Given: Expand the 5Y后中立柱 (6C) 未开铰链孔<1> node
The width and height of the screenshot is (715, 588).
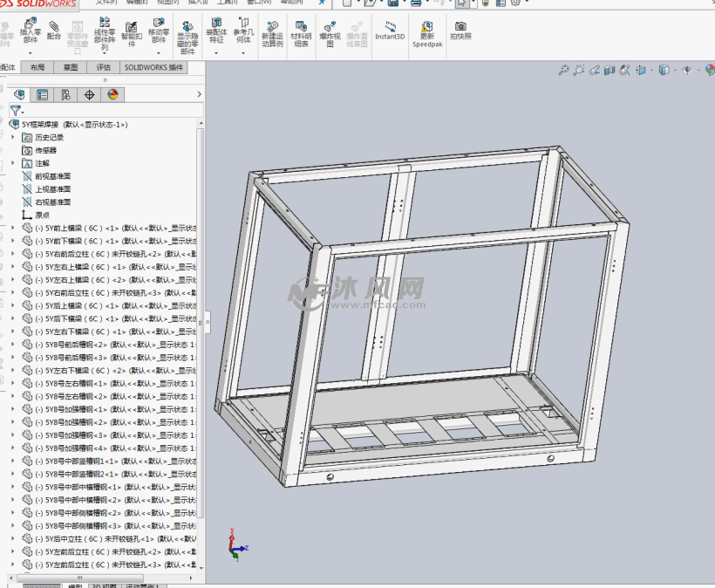Looking at the screenshot, I should (x=13, y=539).
